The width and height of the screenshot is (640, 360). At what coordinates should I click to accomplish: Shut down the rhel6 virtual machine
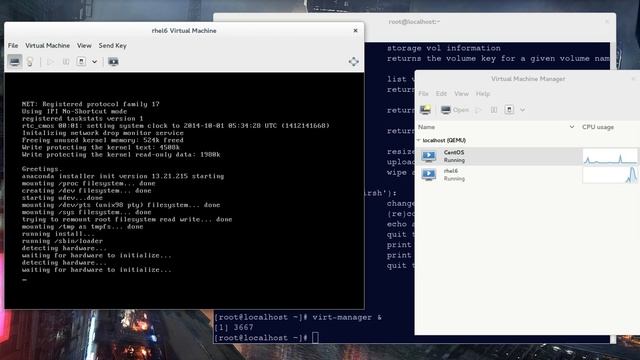[81, 62]
